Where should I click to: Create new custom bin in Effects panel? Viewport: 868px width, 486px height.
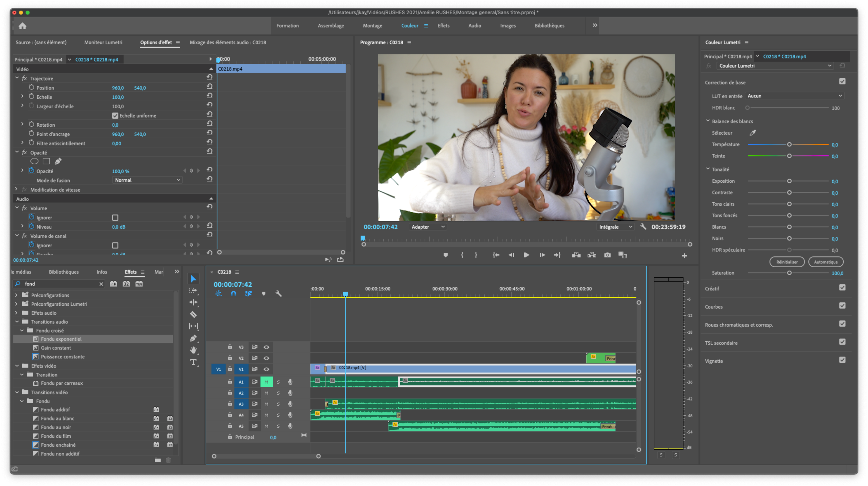click(x=158, y=460)
